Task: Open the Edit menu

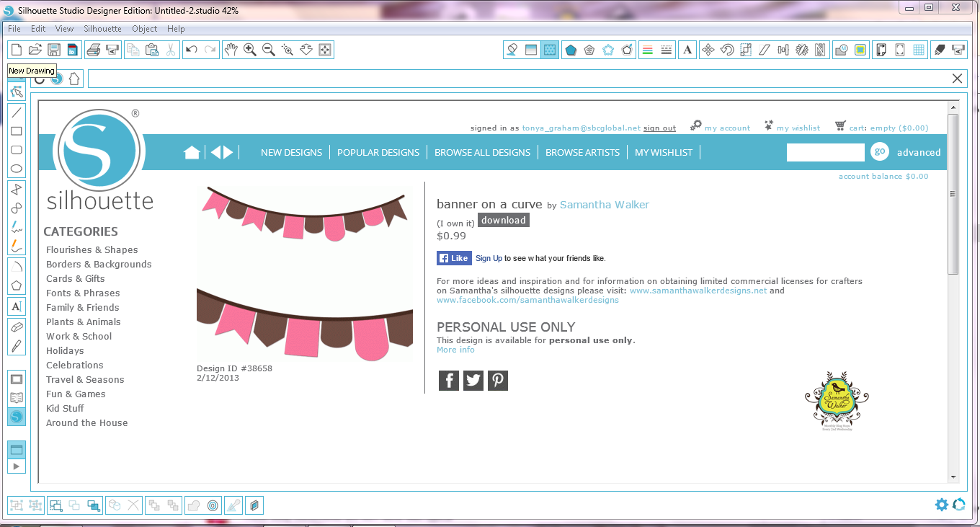Action: [x=38, y=29]
